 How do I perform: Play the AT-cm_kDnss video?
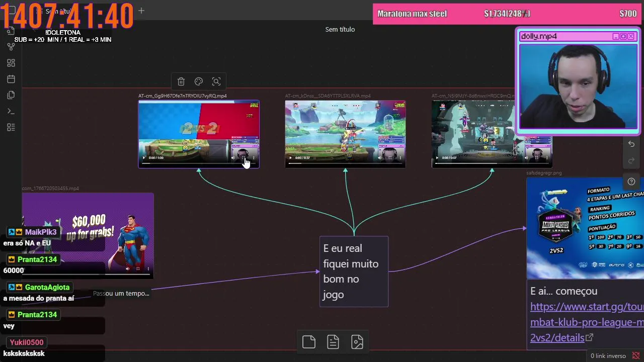tap(290, 158)
